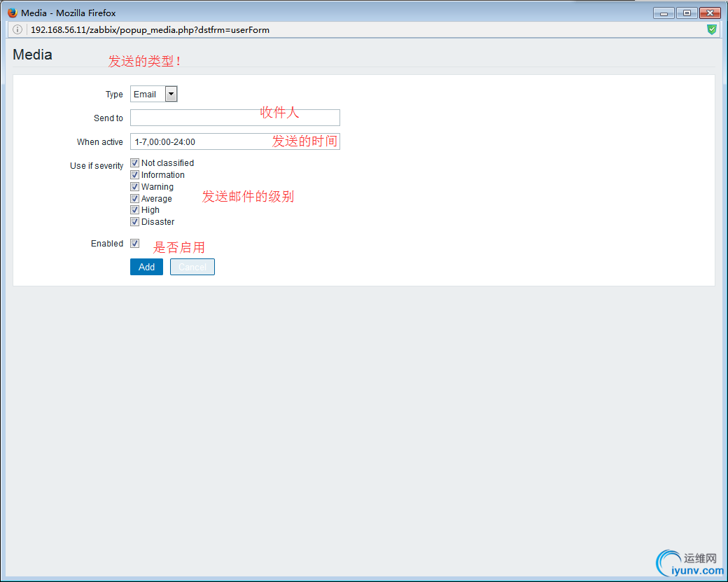Viewport: 728px width, 582px height.
Task: Toggle the Enabled checkbox
Action: tap(134, 244)
